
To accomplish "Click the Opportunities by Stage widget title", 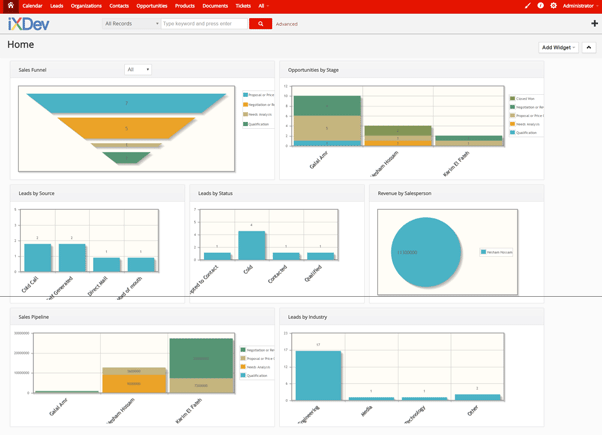I will (313, 70).
